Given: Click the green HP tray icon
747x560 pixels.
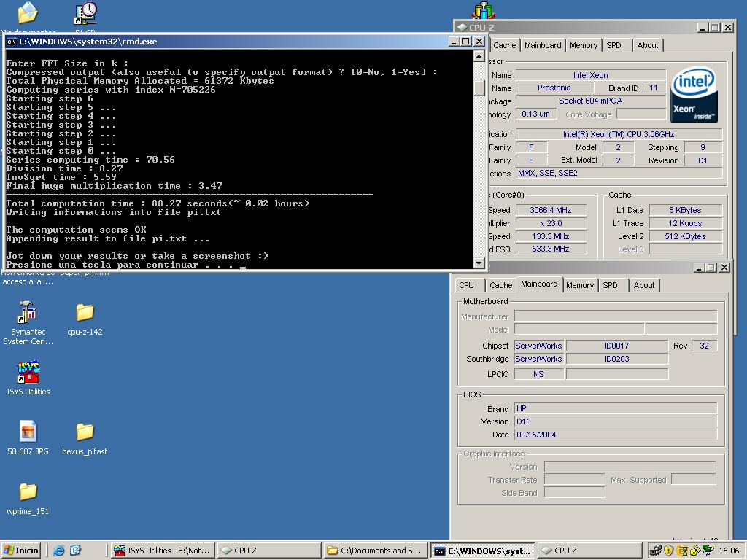Looking at the screenshot, I should [708, 551].
